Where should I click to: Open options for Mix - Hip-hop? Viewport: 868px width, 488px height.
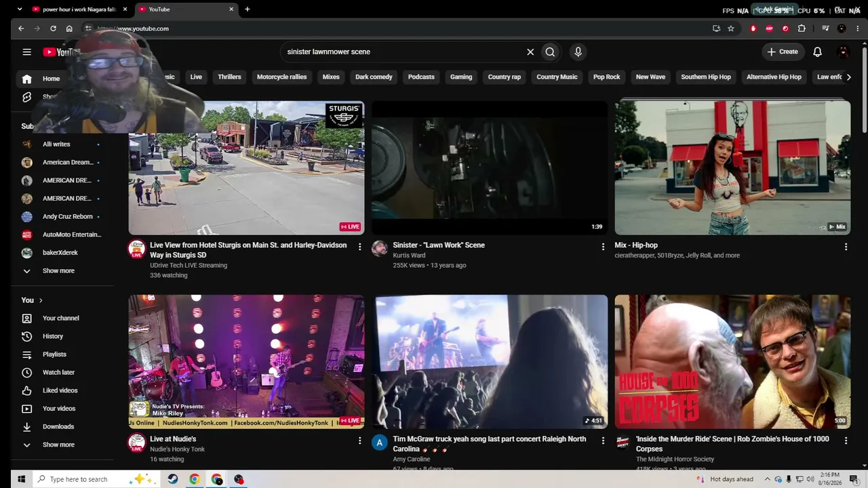tap(846, 247)
